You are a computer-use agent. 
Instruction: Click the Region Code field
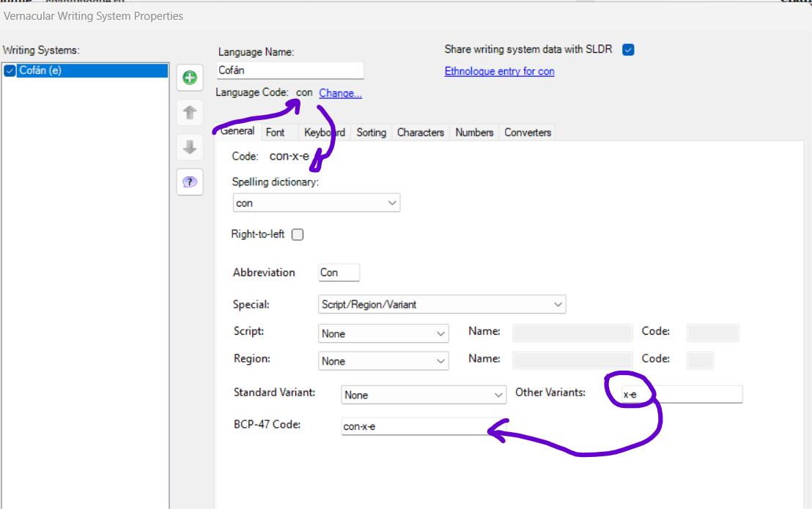[700, 360]
